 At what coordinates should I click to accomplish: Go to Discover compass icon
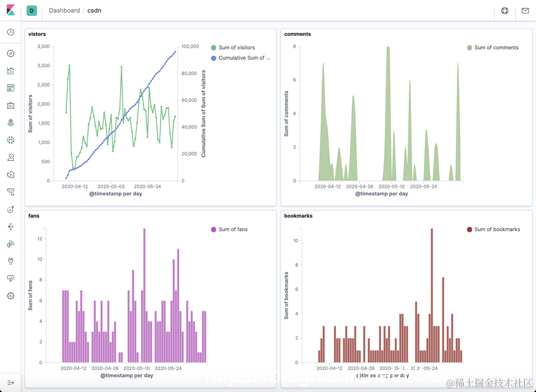[11, 53]
